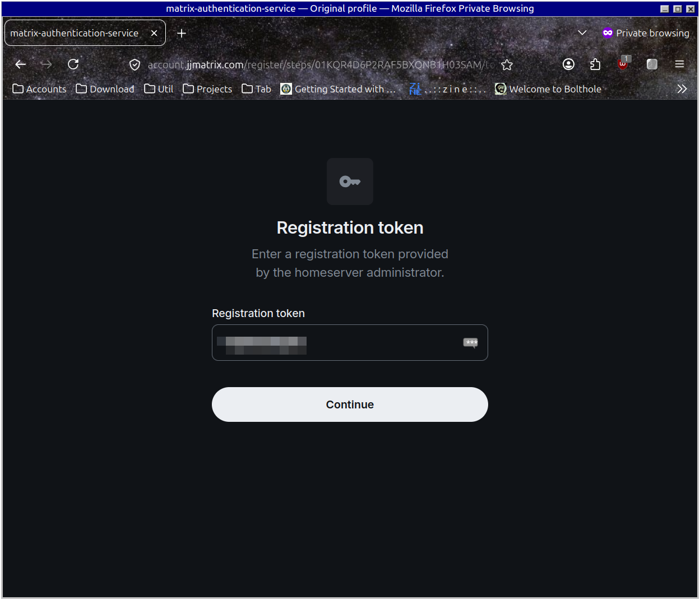Open the Tab bookmark folder
Image resolution: width=700 pixels, height=600 pixels.
click(256, 89)
